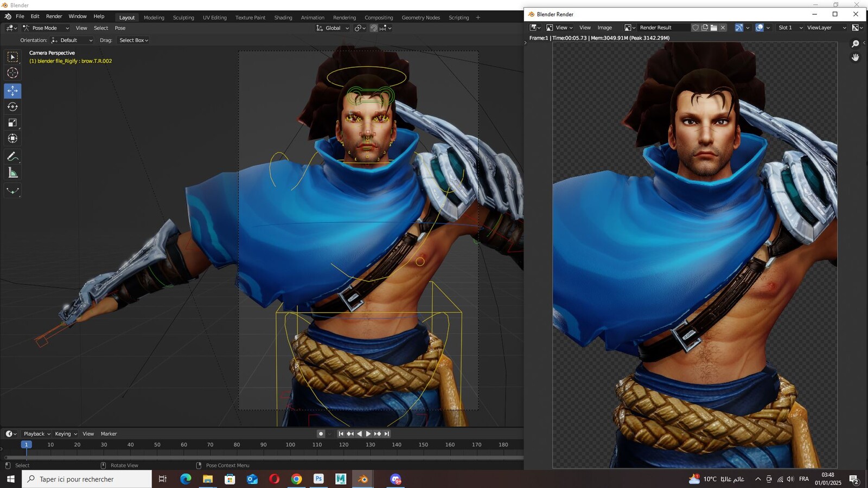Click the timeline horizontal scrollbar
Image resolution: width=868 pixels, height=488 pixels.
[x=264, y=458]
